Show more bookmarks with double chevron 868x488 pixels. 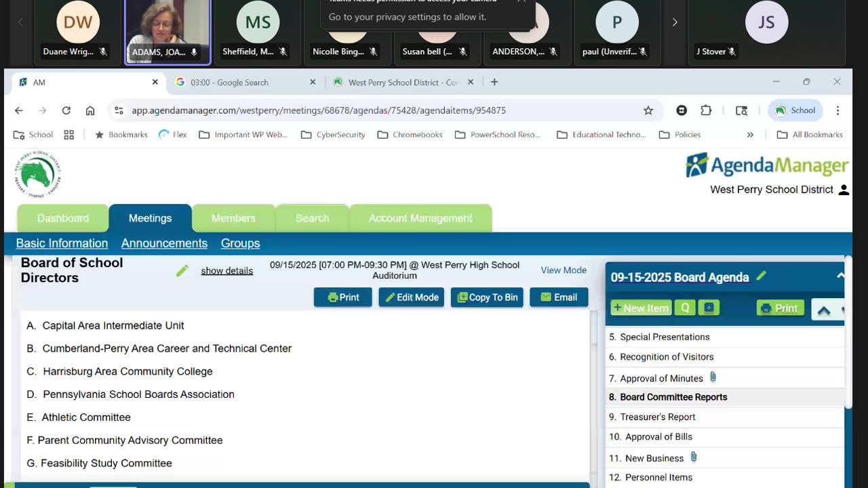coord(750,135)
